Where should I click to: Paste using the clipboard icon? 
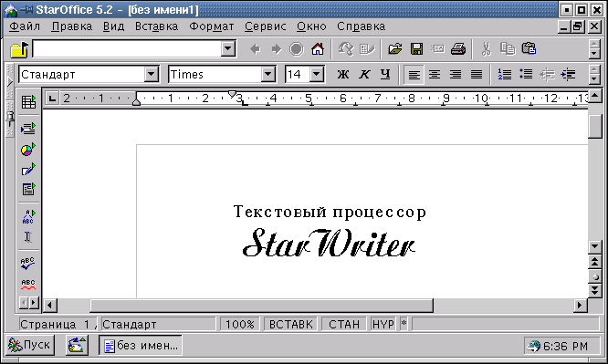529,49
